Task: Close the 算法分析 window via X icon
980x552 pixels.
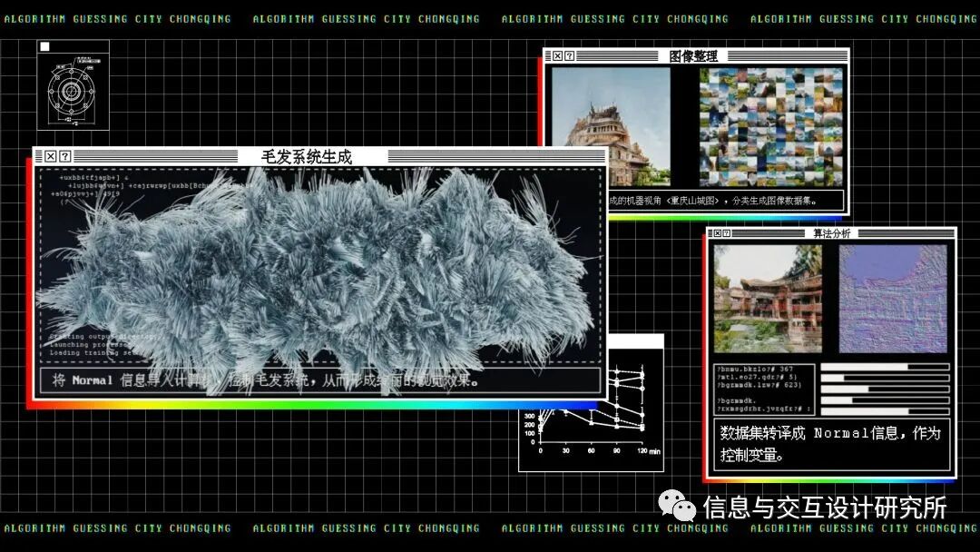Action: click(718, 233)
